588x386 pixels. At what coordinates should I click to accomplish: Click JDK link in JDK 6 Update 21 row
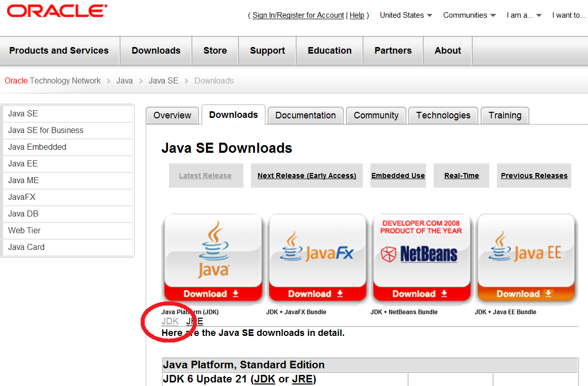265,379
